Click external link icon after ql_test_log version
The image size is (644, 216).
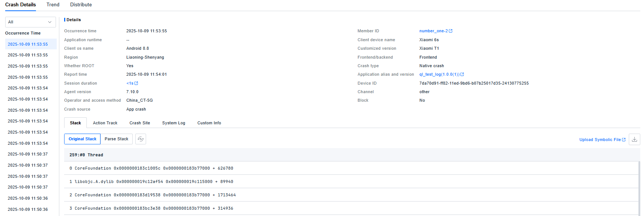[x=462, y=75]
